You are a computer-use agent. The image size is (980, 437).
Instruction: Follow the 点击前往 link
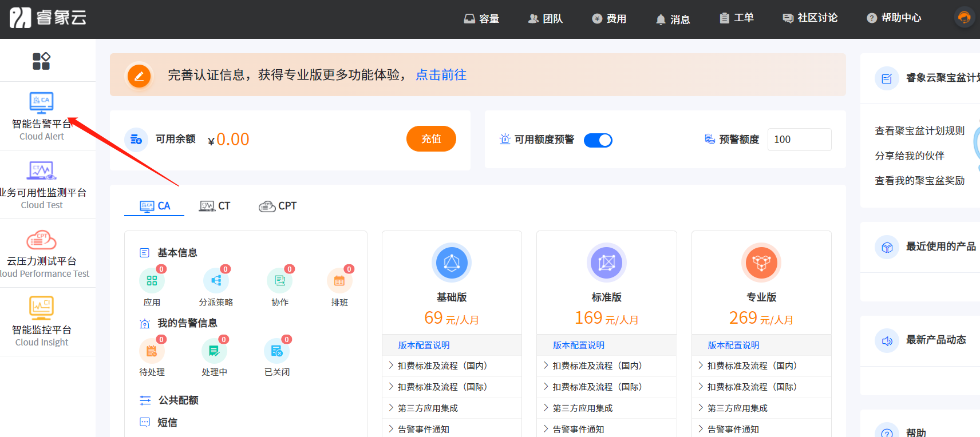(x=441, y=75)
